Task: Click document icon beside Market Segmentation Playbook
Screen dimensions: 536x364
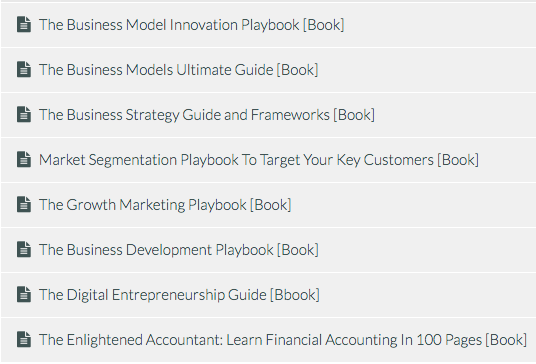Action: click(x=24, y=160)
